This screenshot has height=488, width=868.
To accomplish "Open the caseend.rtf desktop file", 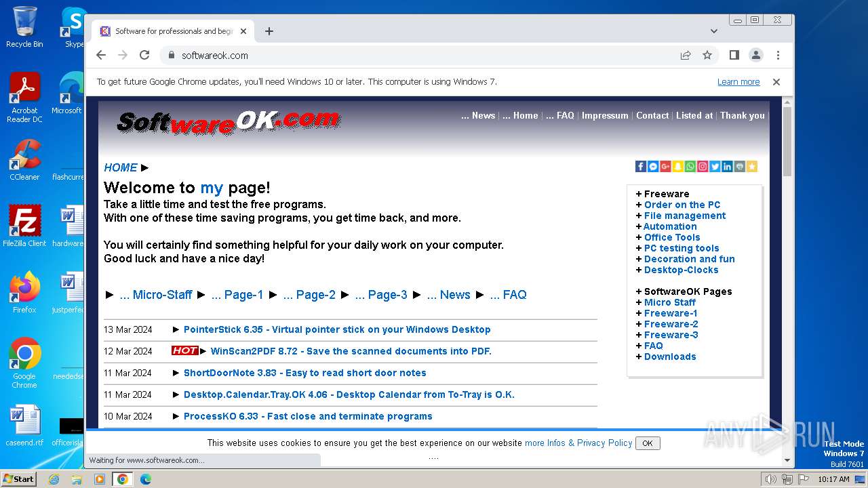I will [24, 426].
